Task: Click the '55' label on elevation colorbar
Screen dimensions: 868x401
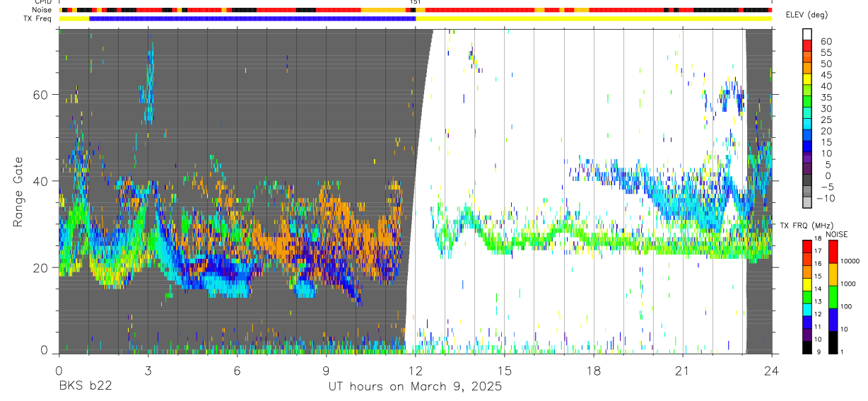Action: point(826,52)
